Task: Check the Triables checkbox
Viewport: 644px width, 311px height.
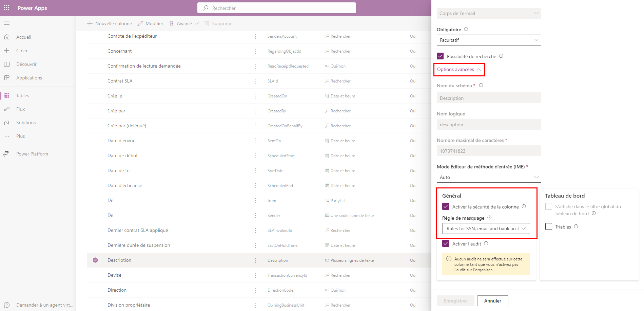Action: click(549, 226)
